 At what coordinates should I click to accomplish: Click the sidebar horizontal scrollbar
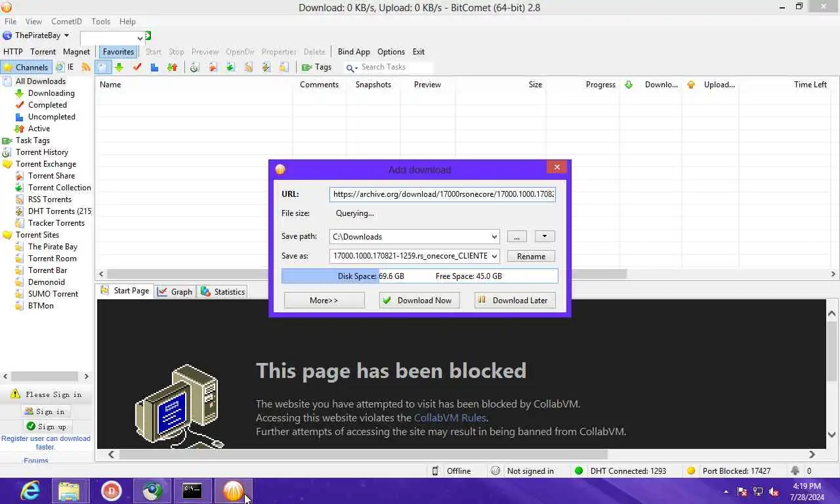[x=45, y=377]
